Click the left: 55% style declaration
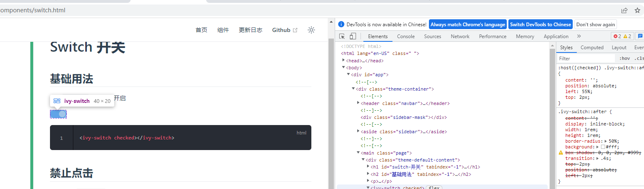The image size is (644, 189). click(x=578, y=92)
